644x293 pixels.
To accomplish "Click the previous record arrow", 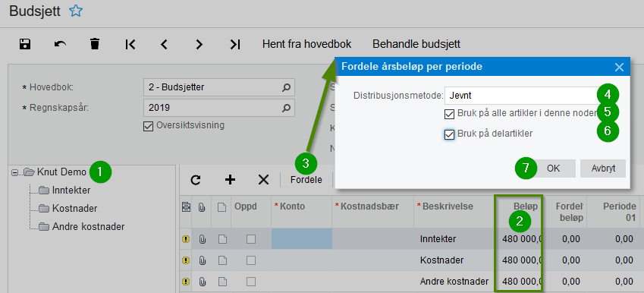I will pyautogui.click(x=165, y=44).
